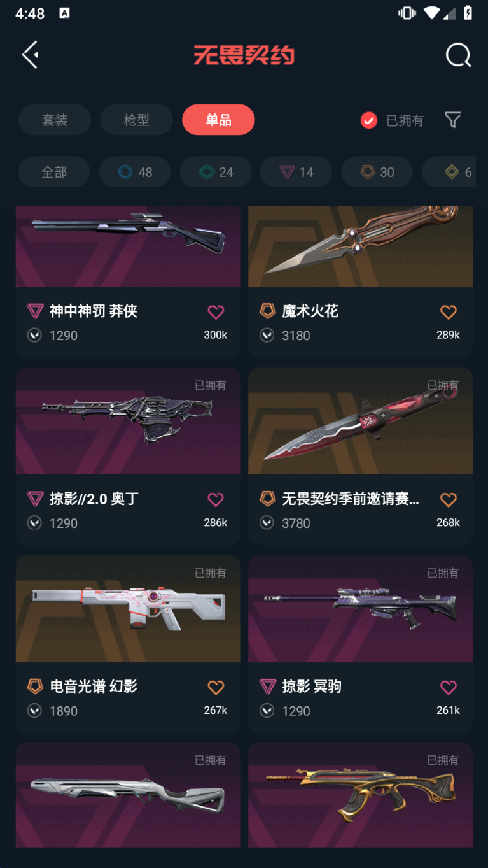This screenshot has height=868, width=488.
Task: Select the green diamond tier 24 filter
Action: coord(216,172)
